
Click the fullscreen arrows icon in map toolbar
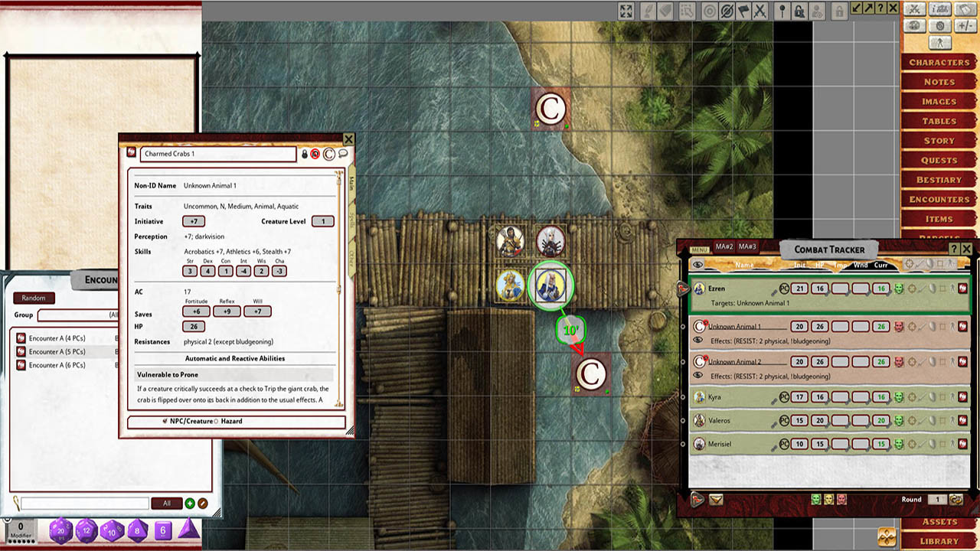click(x=626, y=11)
